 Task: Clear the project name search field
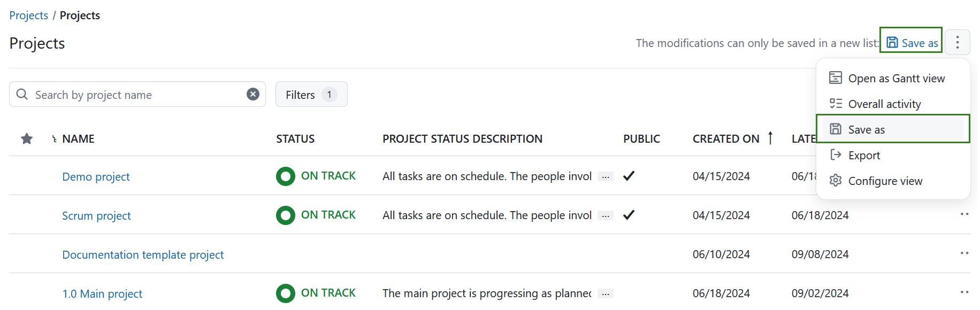[x=252, y=94]
